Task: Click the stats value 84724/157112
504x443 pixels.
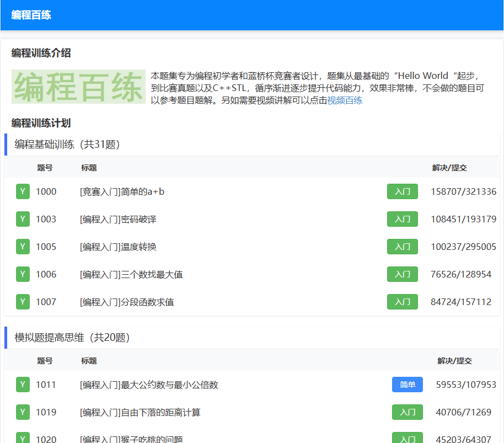Action: (x=461, y=302)
